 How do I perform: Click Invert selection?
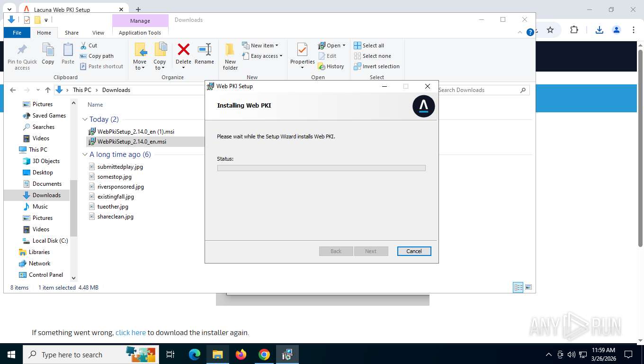coord(376,66)
